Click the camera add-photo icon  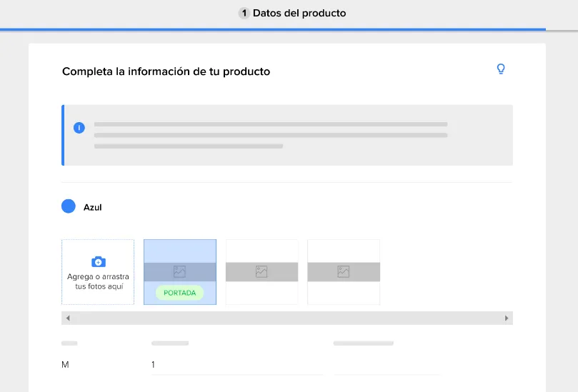[x=99, y=261]
